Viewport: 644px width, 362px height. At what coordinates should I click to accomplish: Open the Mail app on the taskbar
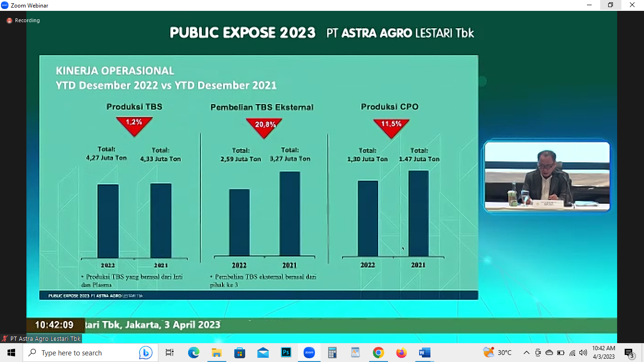click(263, 353)
